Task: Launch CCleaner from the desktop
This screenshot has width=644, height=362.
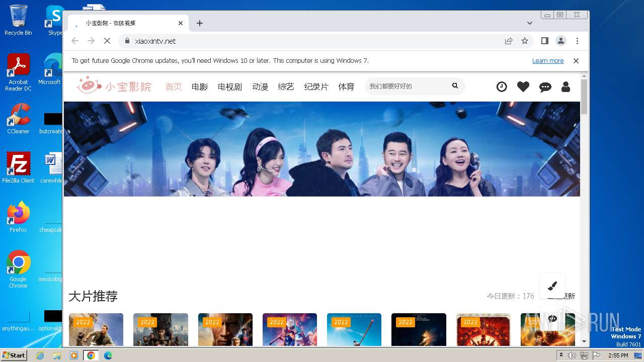Action: (x=18, y=119)
